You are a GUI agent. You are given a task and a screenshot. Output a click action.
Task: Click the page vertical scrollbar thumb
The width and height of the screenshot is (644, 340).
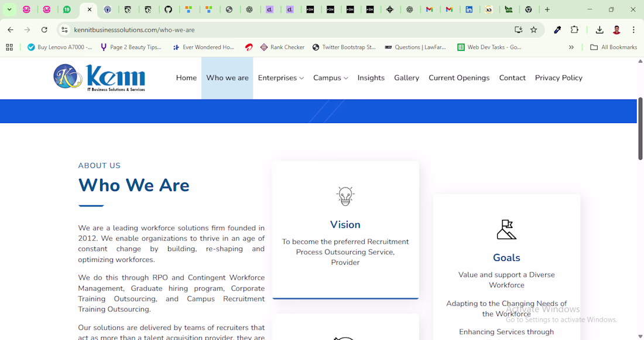click(640, 129)
